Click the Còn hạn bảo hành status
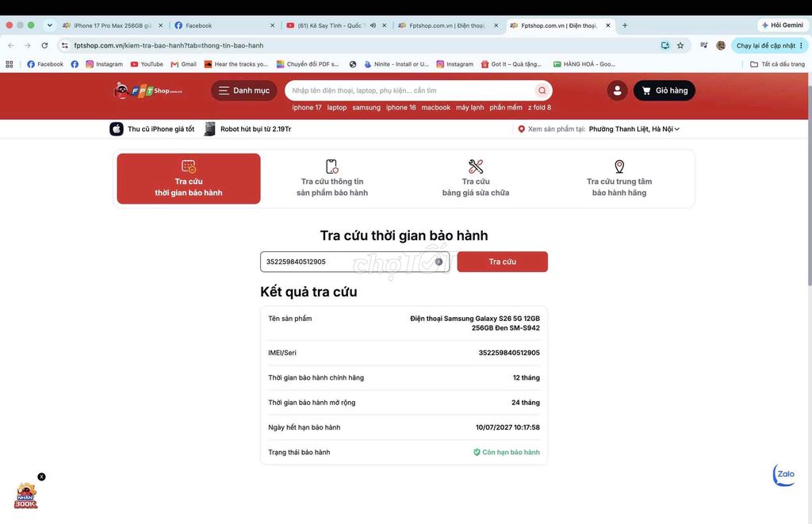Viewport: 812px width, 524px height. click(x=507, y=452)
